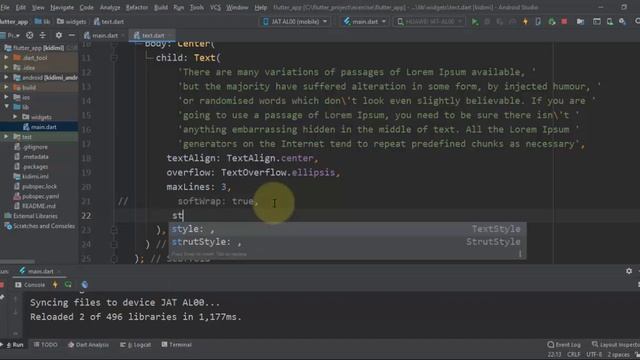Expand the widgets folder in tree

pyautogui.click(x=16, y=117)
